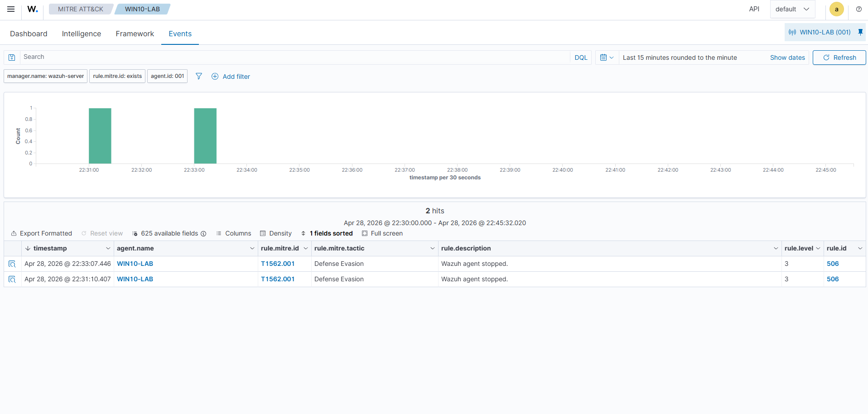Go to MITRE ATT&CK breadcrumb

click(x=81, y=9)
